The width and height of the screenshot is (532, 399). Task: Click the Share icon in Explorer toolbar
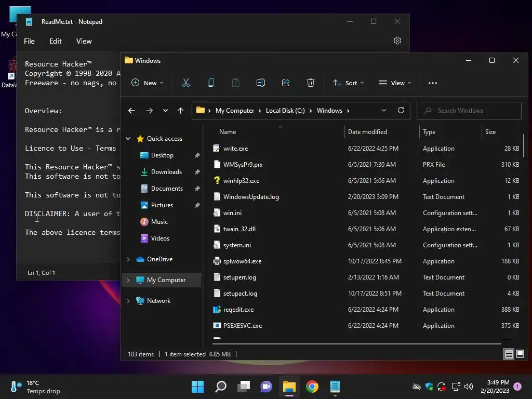coord(286,83)
